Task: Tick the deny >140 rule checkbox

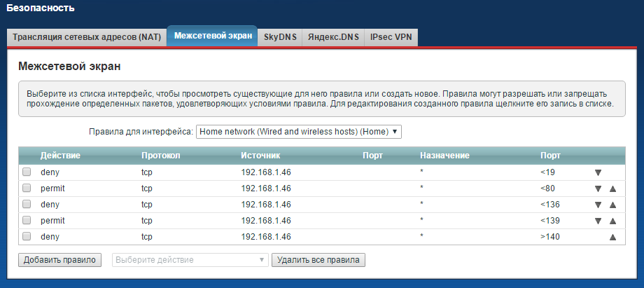Action: point(27,237)
